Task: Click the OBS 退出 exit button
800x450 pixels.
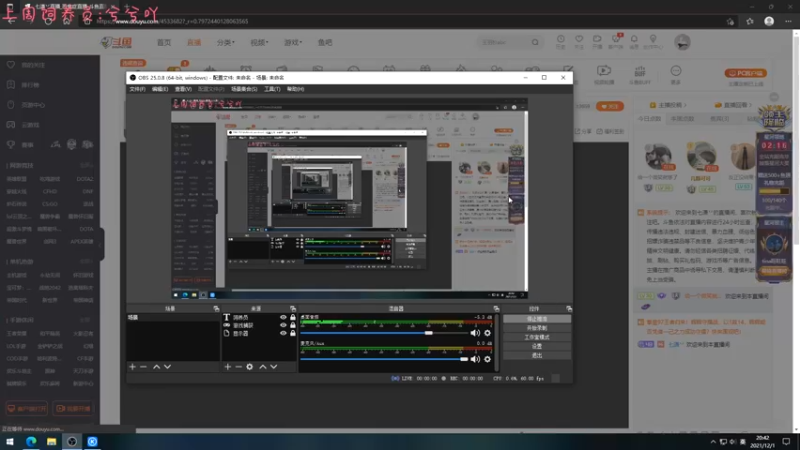Action: point(537,356)
